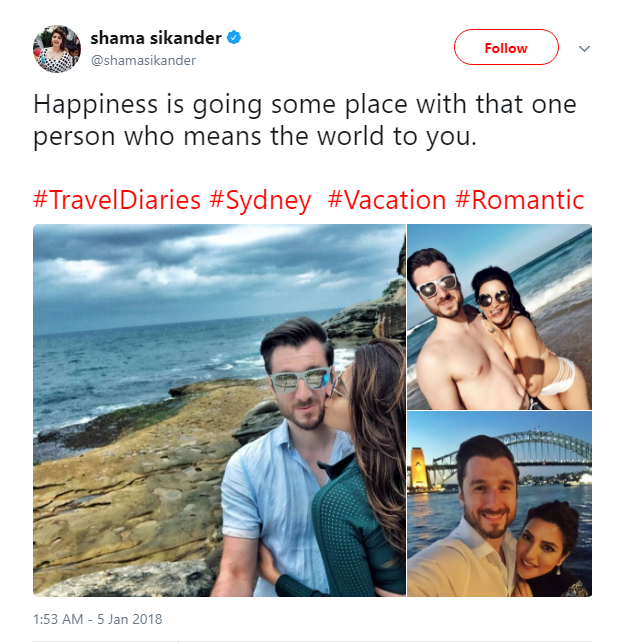Viewport: 619px width, 644px height.
Task: Click the blue verified badge
Action: click(x=234, y=38)
